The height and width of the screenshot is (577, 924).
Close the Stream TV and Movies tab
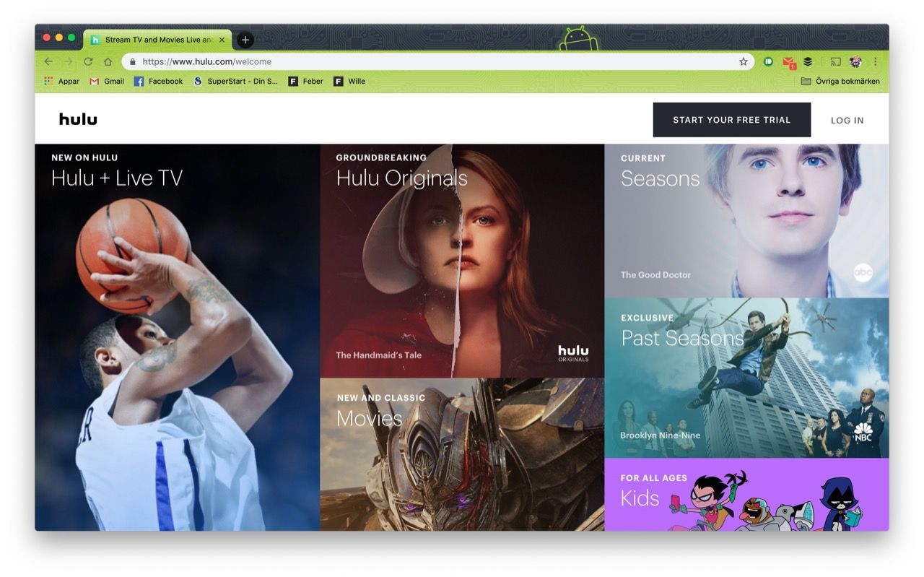[222, 40]
